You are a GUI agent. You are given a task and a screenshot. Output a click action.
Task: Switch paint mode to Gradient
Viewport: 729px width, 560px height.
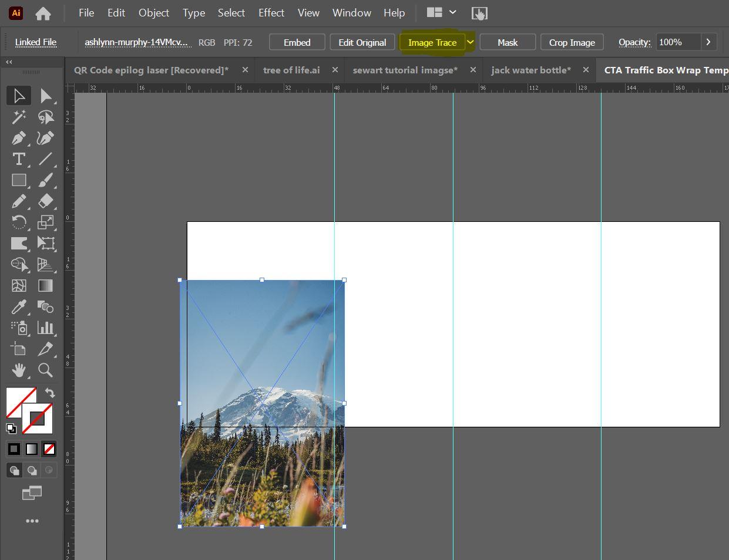click(x=32, y=449)
